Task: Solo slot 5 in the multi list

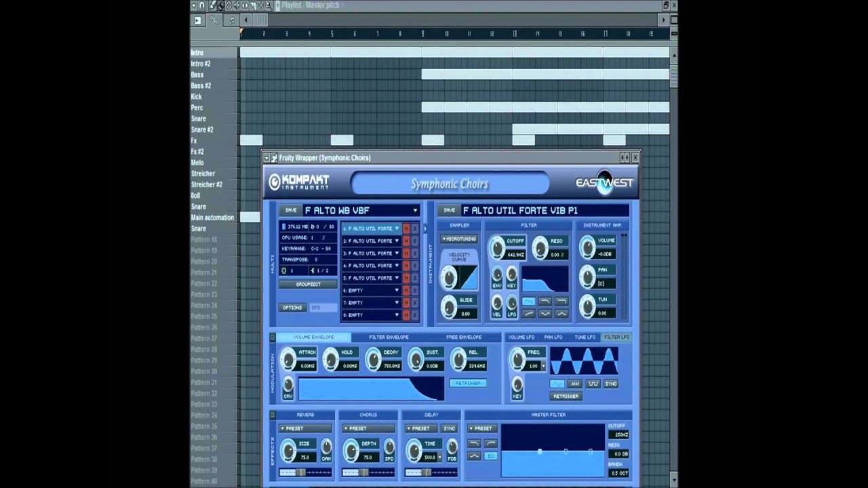Action: [x=415, y=278]
